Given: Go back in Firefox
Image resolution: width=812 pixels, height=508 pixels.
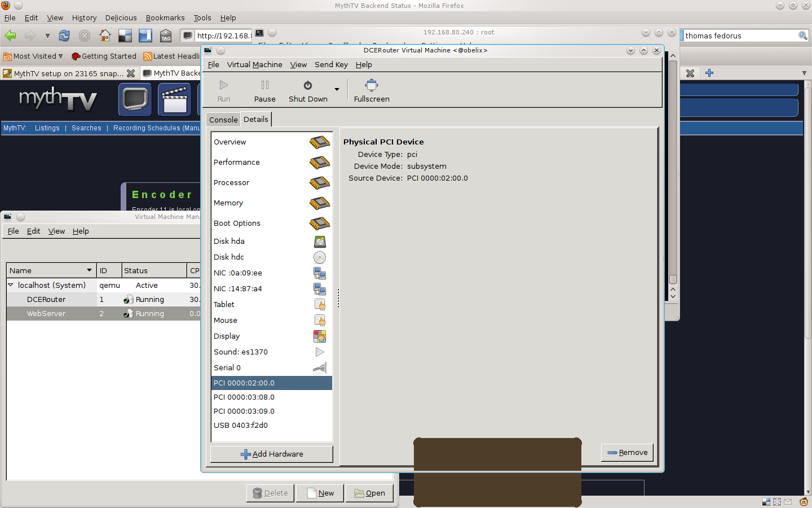Looking at the screenshot, I should [11, 36].
